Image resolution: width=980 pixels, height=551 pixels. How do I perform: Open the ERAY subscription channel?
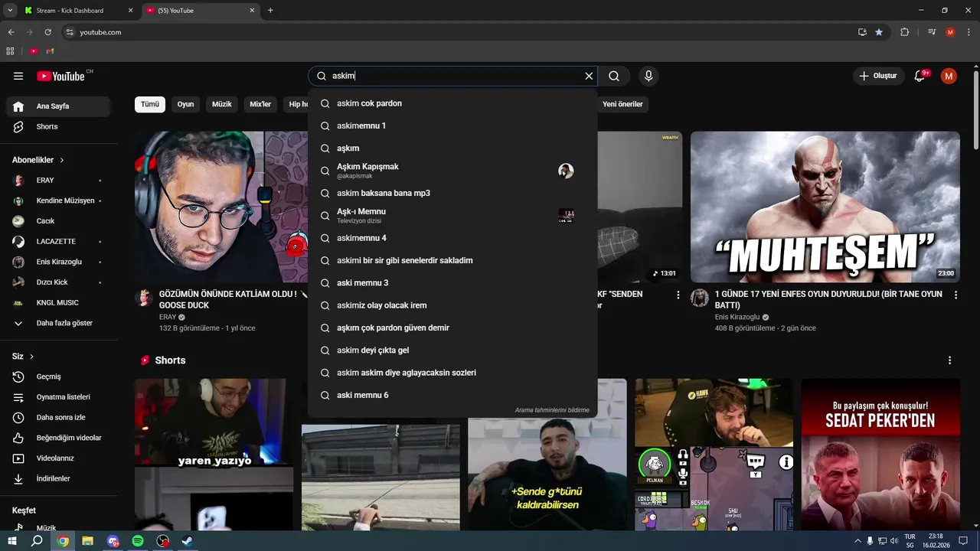[60, 180]
